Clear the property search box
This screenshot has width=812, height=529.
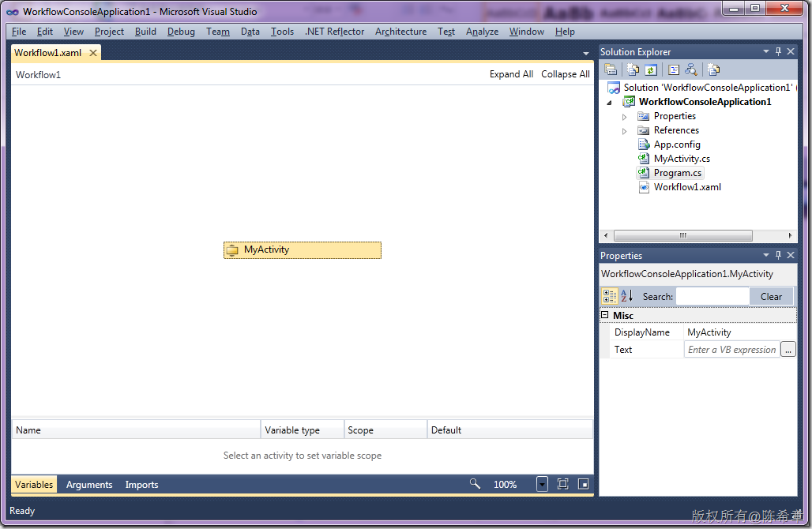tap(771, 297)
